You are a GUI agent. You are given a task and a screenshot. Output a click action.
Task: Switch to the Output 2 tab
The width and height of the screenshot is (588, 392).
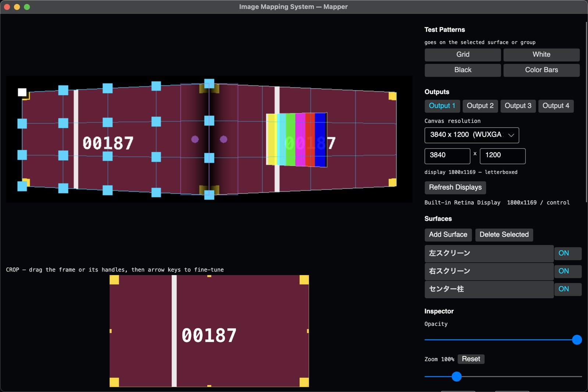point(480,106)
